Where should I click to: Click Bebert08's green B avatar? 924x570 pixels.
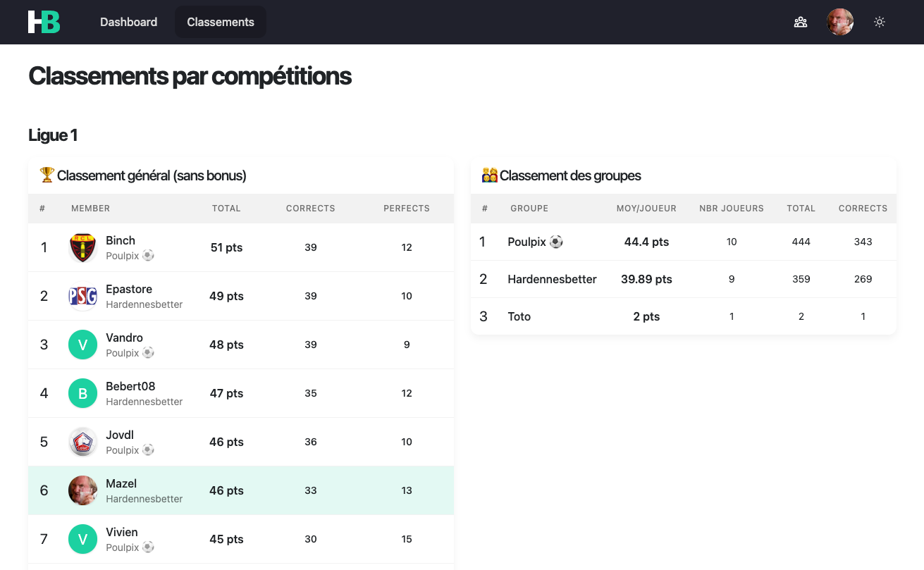click(x=82, y=394)
